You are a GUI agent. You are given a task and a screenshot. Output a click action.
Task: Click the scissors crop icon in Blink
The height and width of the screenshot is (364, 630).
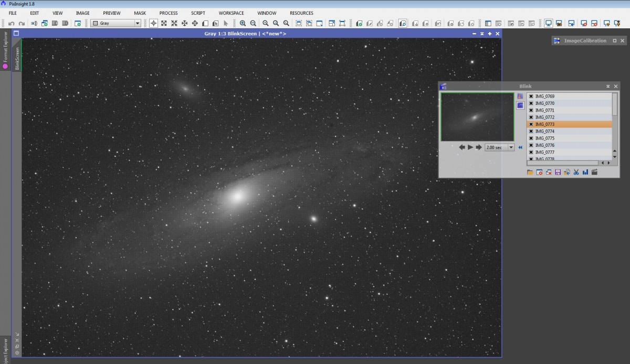[576, 172]
